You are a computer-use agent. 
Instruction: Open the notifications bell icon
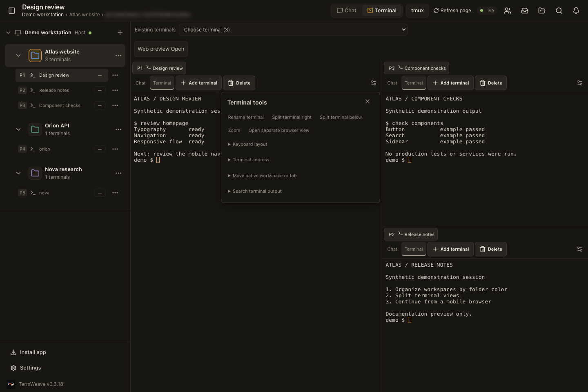pyautogui.click(x=576, y=11)
